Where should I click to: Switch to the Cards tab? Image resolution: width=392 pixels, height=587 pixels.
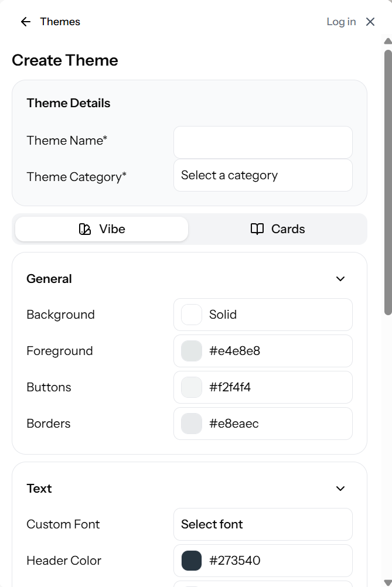click(278, 229)
